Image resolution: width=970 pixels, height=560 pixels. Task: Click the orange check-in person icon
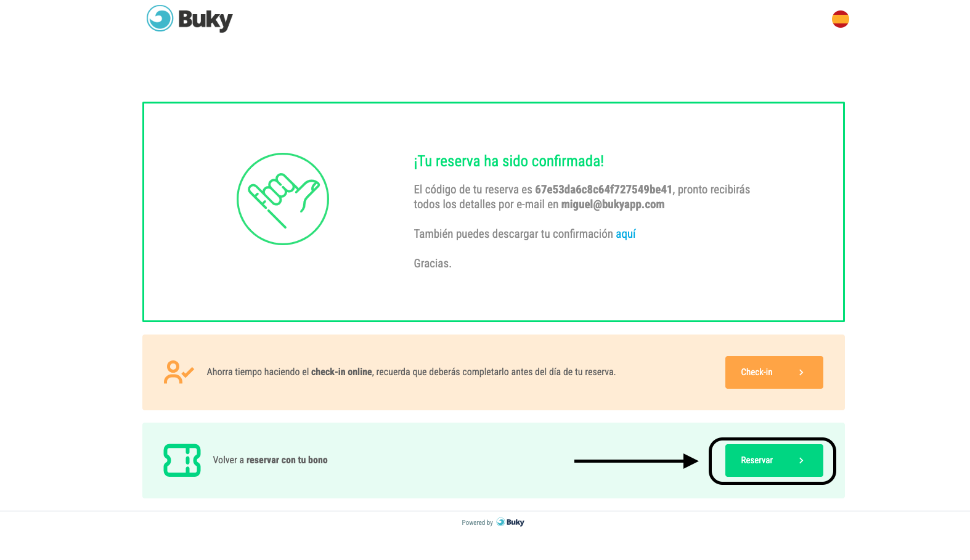pyautogui.click(x=179, y=372)
